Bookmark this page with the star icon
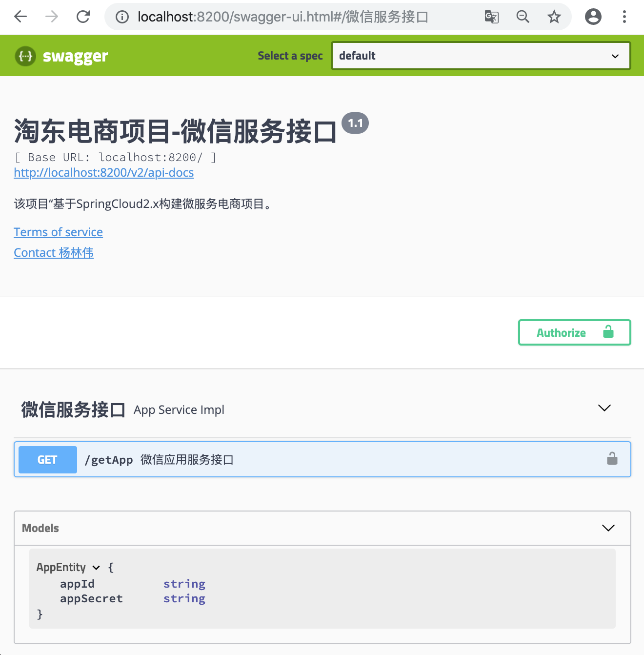This screenshot has height=655, width=644. 554,17
